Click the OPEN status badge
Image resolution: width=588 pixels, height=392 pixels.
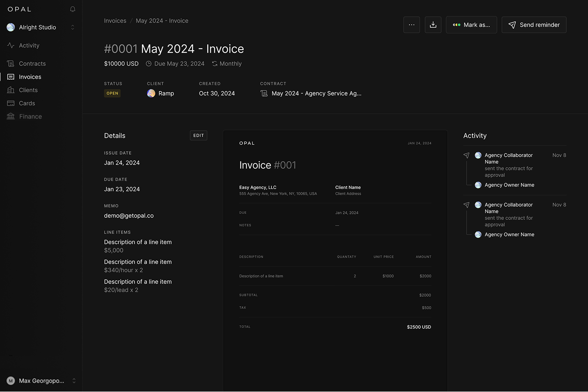pos(112,93)
